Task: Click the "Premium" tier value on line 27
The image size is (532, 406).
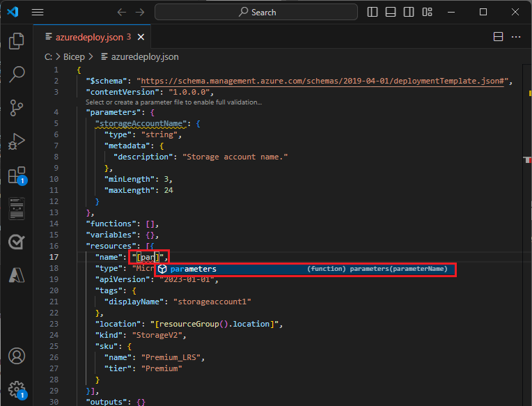Action: coord(162,368)
